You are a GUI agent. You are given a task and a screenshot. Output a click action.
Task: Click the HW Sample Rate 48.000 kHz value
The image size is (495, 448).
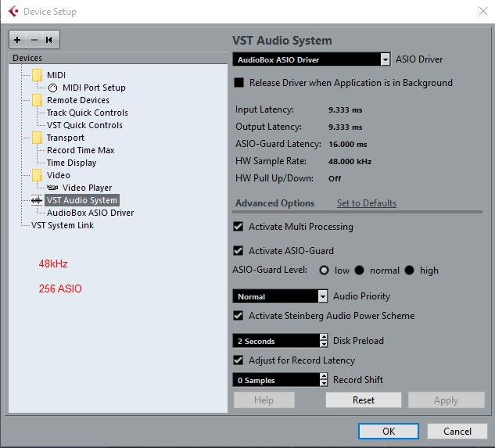pos(350,161)
